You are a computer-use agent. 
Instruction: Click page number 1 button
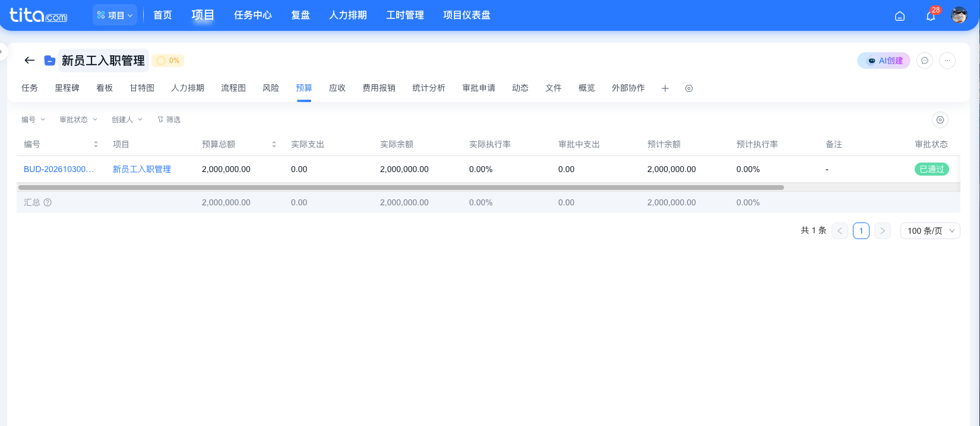coord(861,231)
